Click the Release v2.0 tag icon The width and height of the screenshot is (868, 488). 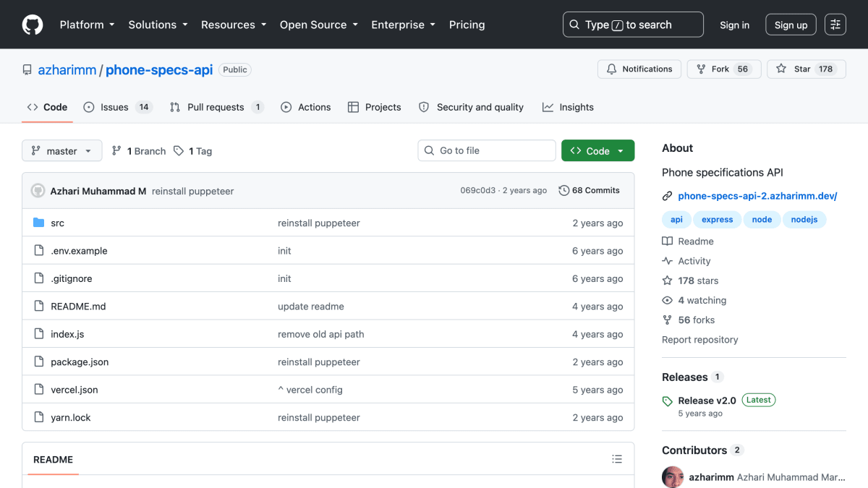pyautogui.click(x=668, y=401)
